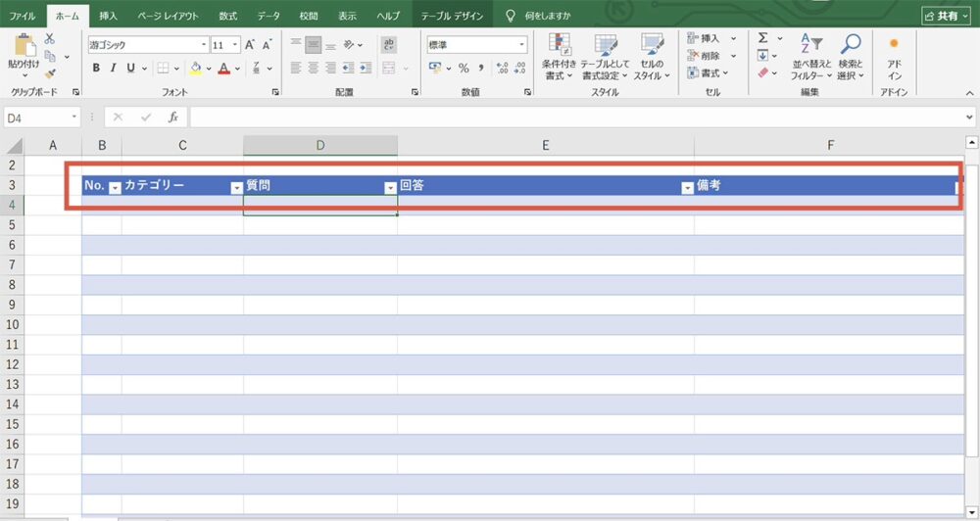Viewport: 980px width, 521px height.
Task: Click Increase Decimal icon
Action: 502,69
